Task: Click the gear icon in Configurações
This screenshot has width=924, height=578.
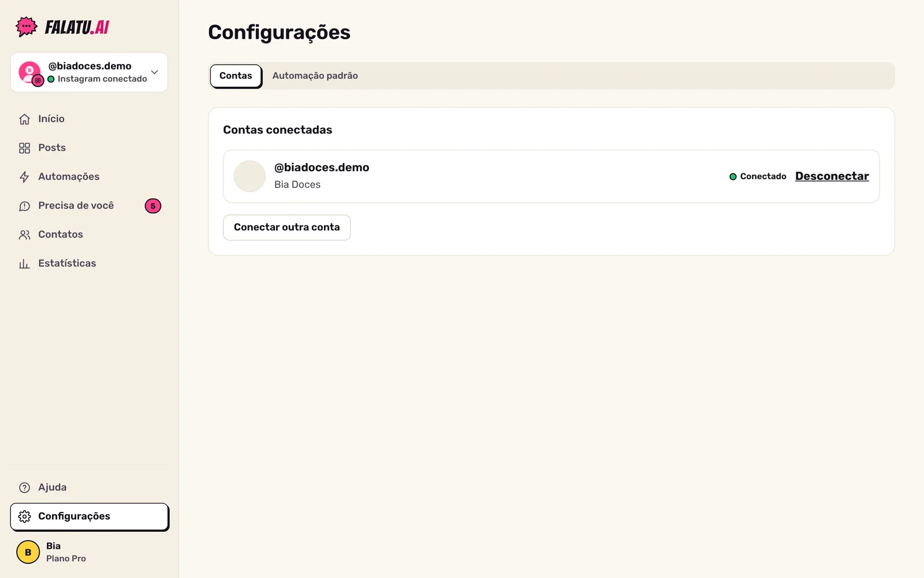Action: (x=24, y=516)
